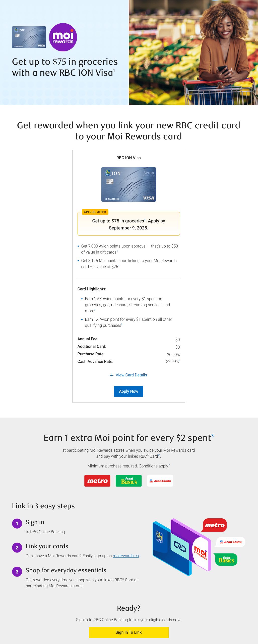Click the Moi Rewards card in illustration
Viewport: 258px width, 644px height.
tap(201, 552)
